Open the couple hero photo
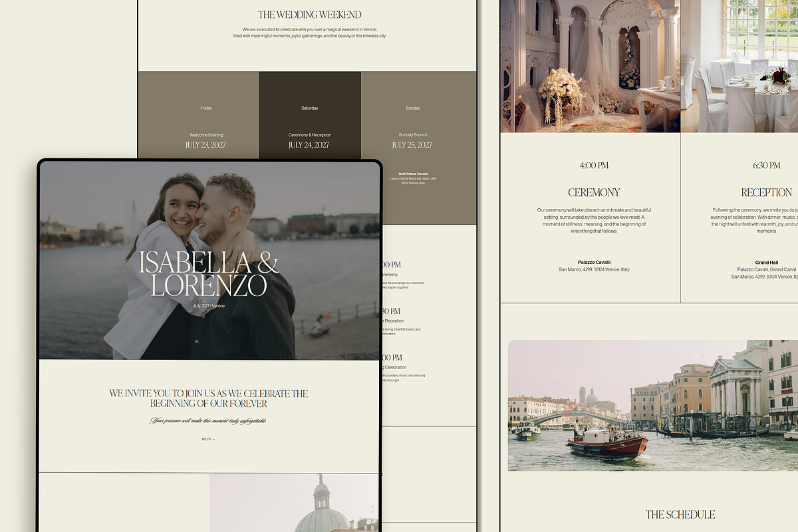Screen dimensions: 798x532 point(209,261)
